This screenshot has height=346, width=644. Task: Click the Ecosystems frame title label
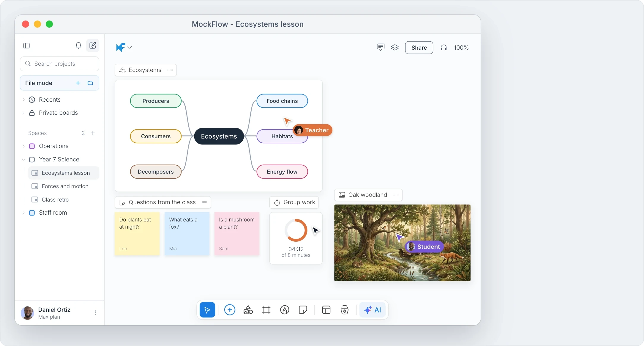(145, 70)
